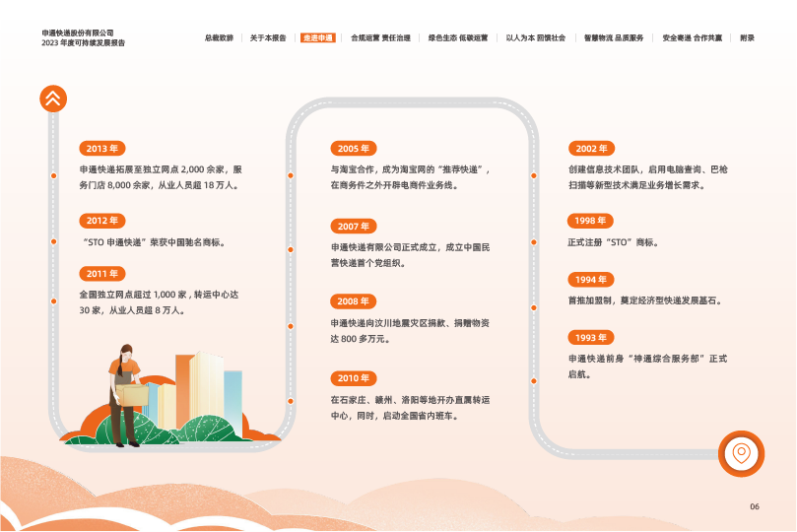
Task: Click the courier holding a box illustration
Action: [125, 394]
